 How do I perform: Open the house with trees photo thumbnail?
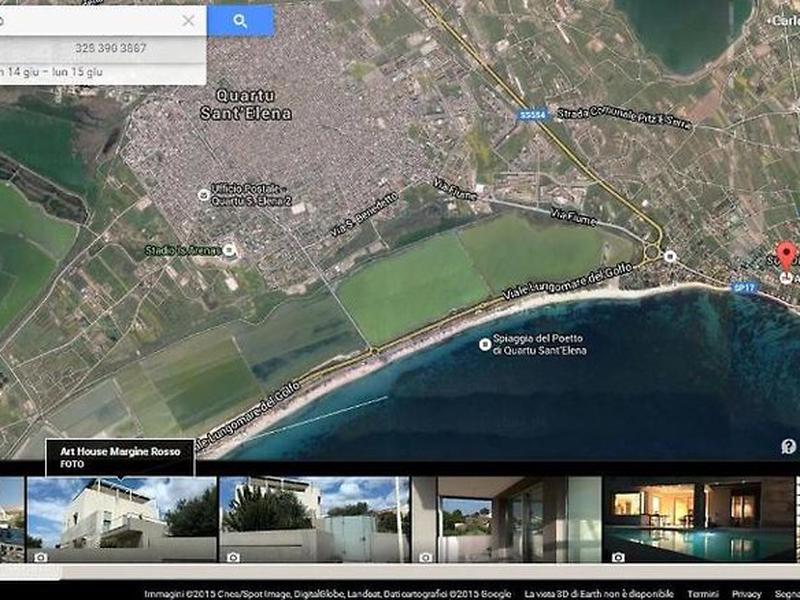click(x=314, y=519)
